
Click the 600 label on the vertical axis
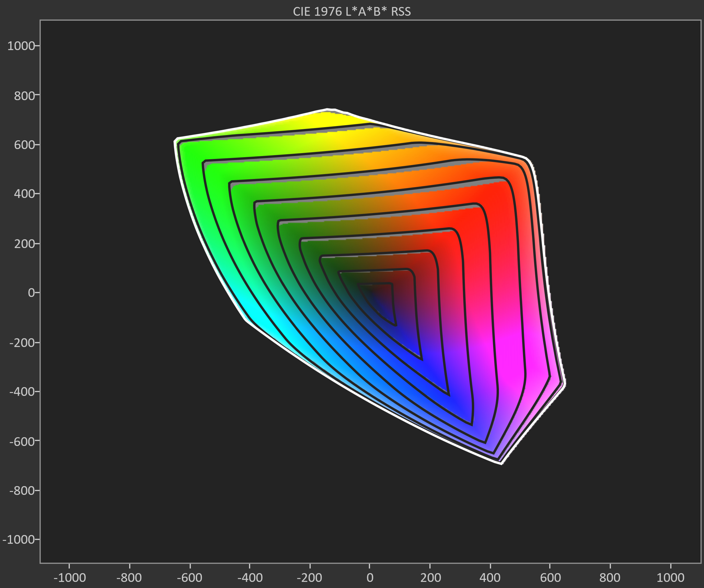tap(24, 145)
